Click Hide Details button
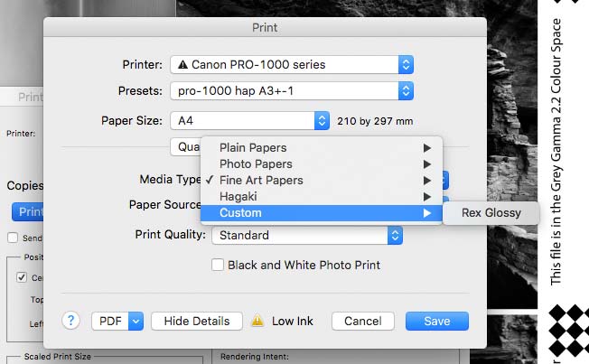Viewport: 589px width, 364px height. 197,322
